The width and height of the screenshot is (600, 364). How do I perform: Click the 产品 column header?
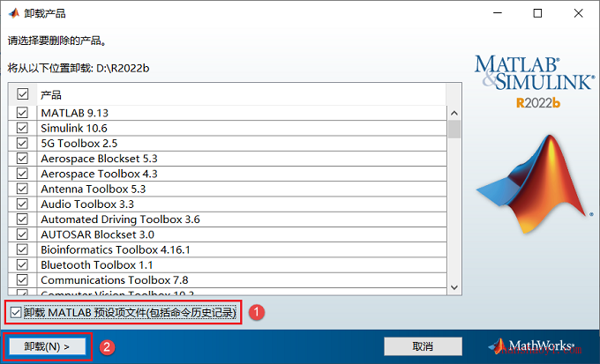coord(51,94)
